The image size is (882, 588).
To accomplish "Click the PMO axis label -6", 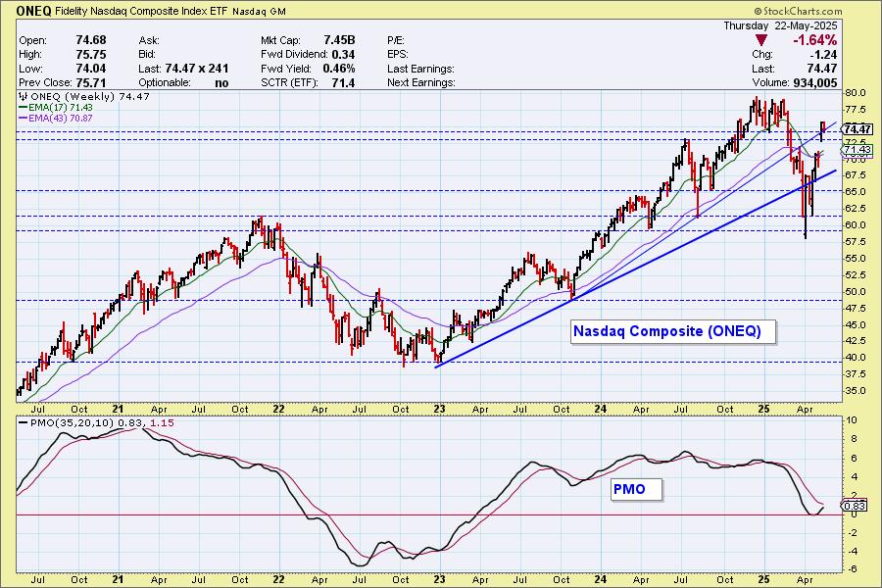I will pos(852,569).
